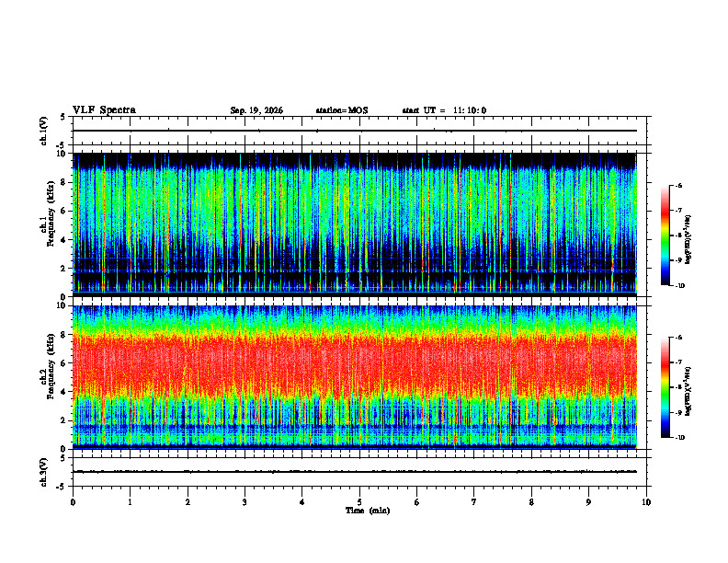Click the 1 minute tick on time axis

click(130, 502)
